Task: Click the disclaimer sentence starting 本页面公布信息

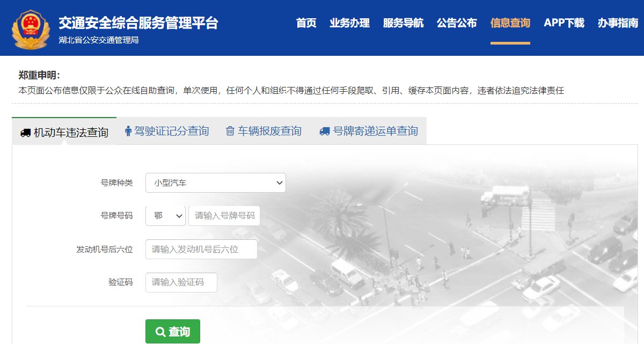Action: (291, 90)
